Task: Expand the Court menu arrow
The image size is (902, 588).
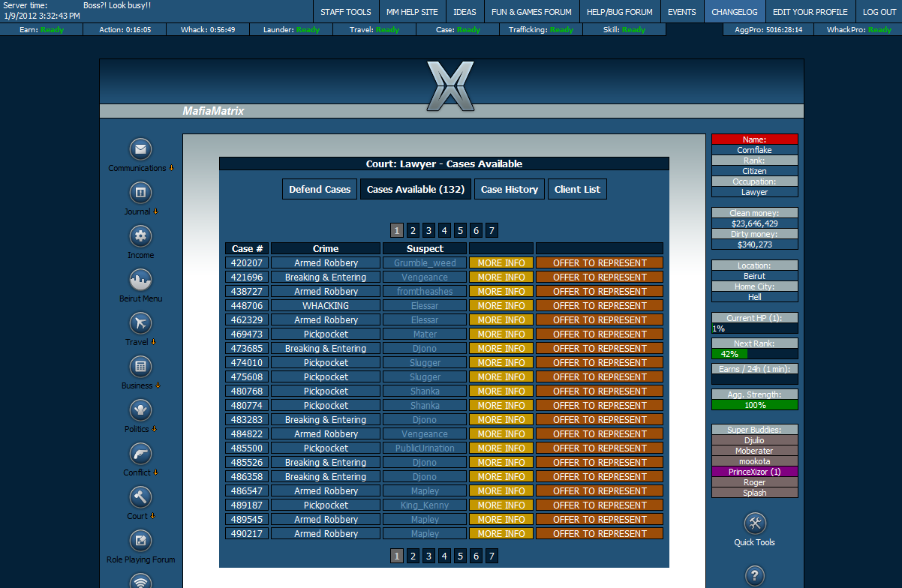Action: (152, 516)
